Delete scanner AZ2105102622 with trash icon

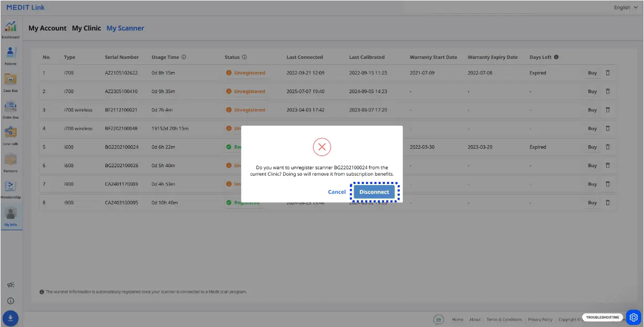(x=608, y=73)
